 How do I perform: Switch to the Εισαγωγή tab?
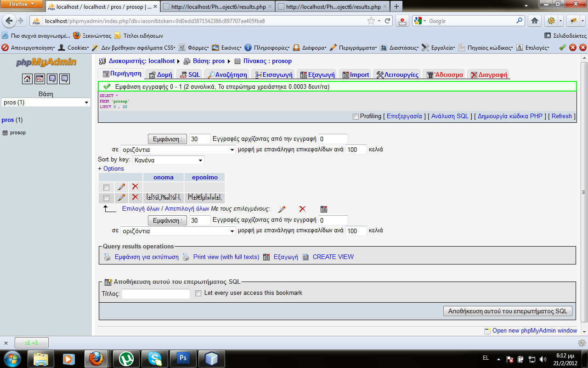click(274, 75)
